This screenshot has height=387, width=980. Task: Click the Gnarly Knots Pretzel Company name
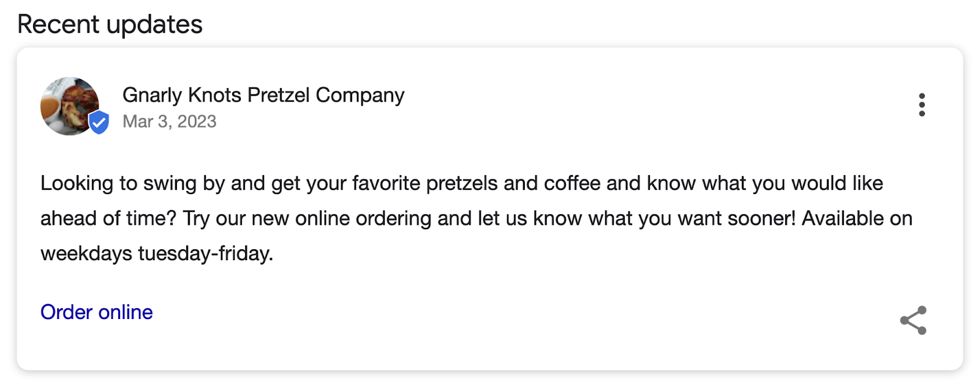[x=263, y=95]
